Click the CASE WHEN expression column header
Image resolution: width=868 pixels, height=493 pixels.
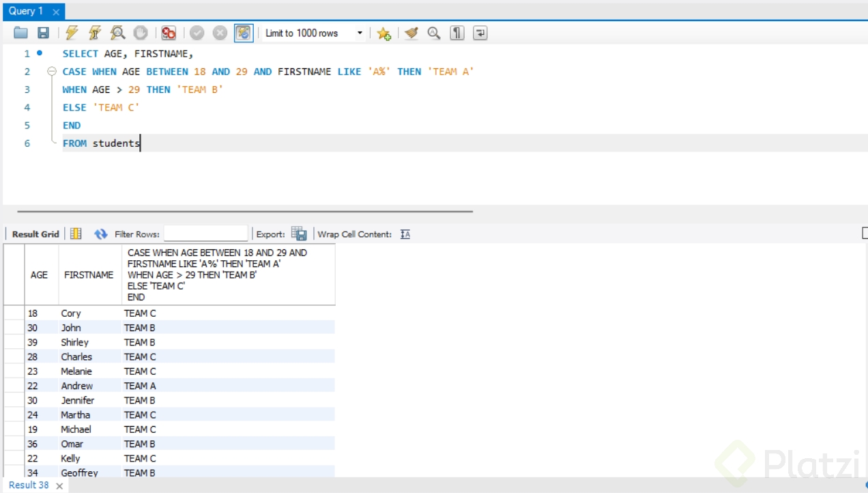tap(229, 274)
